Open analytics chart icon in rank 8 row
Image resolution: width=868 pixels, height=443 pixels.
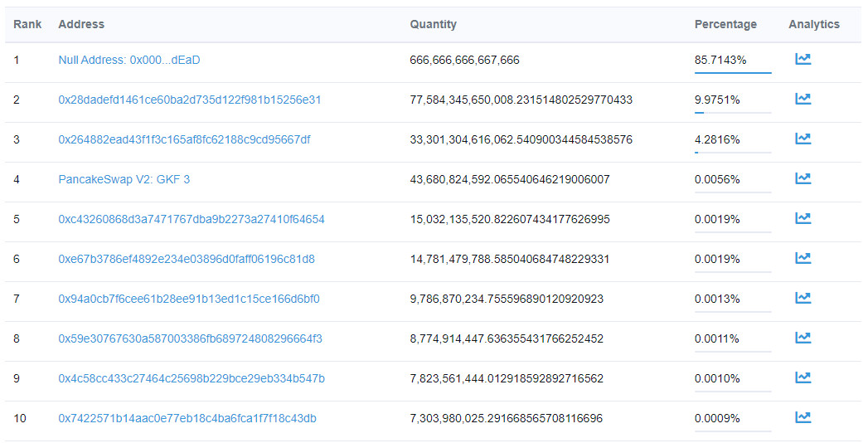tap(803, 338)
